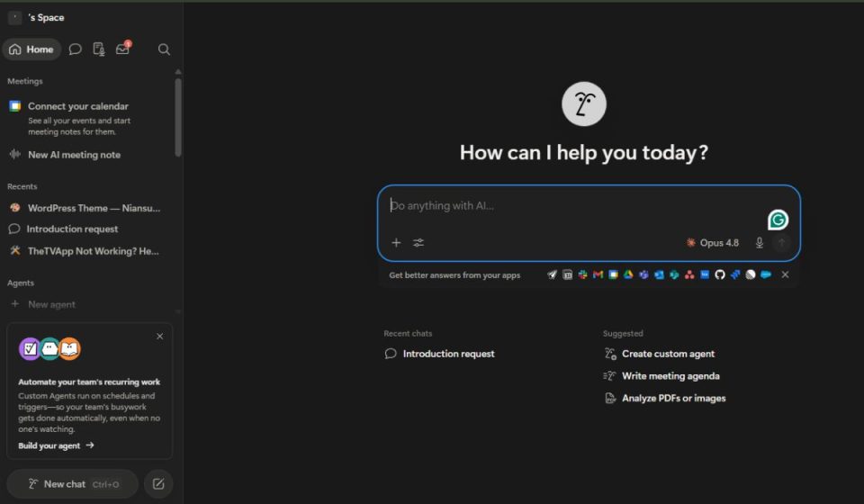Connect the Slack app icon
864x504 pixels.
(582, 274)
